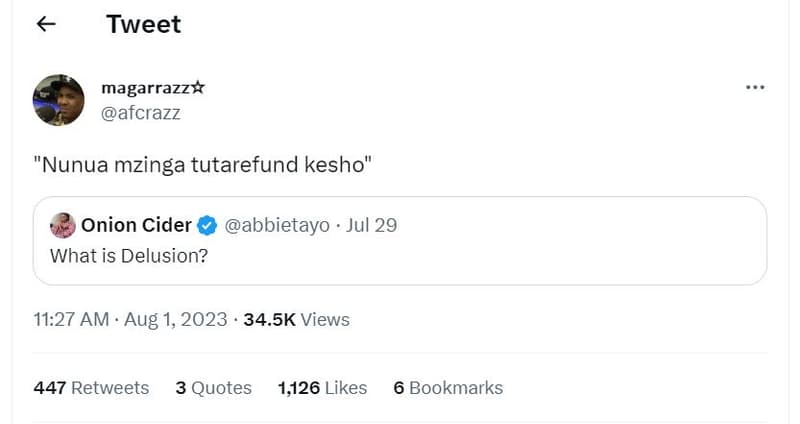This screenshot has width=800, height=424.
Task: Click the @afcrazz handle
Action: coord(141,112)
